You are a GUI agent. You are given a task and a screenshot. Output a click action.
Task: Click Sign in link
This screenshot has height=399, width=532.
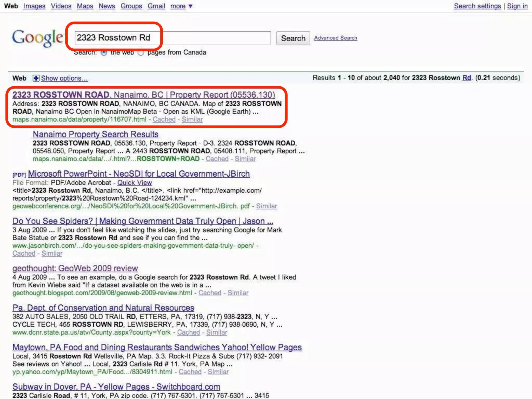click(517, 6)
